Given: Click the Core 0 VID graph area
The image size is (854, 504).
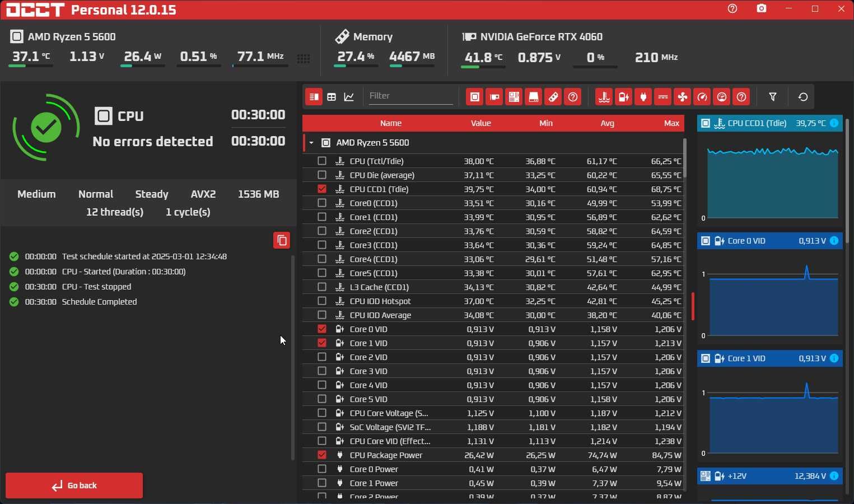Looking at the screenshot, I should [770, 296].
